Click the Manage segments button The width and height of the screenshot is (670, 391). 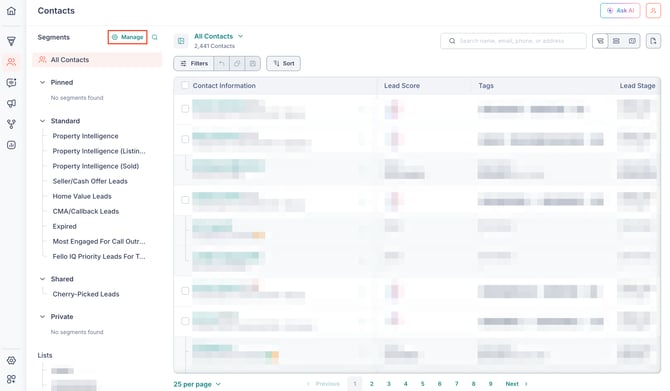coord(127,37)
